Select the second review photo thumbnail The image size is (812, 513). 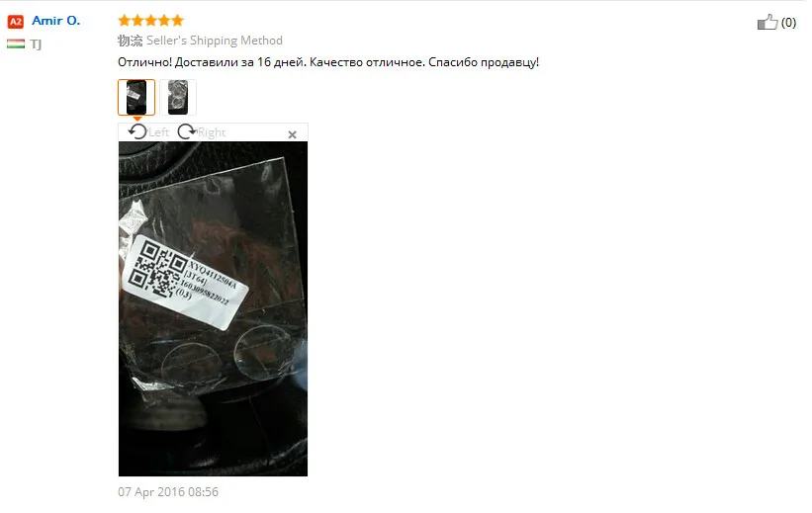click(178, 97)
